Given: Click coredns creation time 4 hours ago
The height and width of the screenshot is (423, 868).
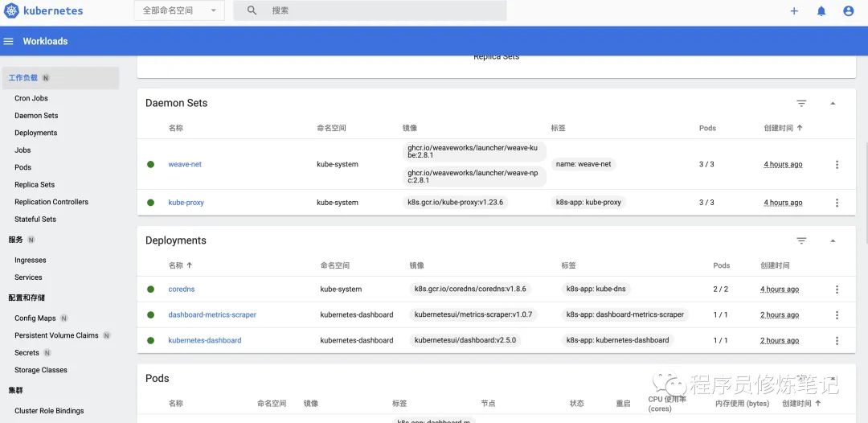Looking at the screenshot, I should (x=780, y=289).
